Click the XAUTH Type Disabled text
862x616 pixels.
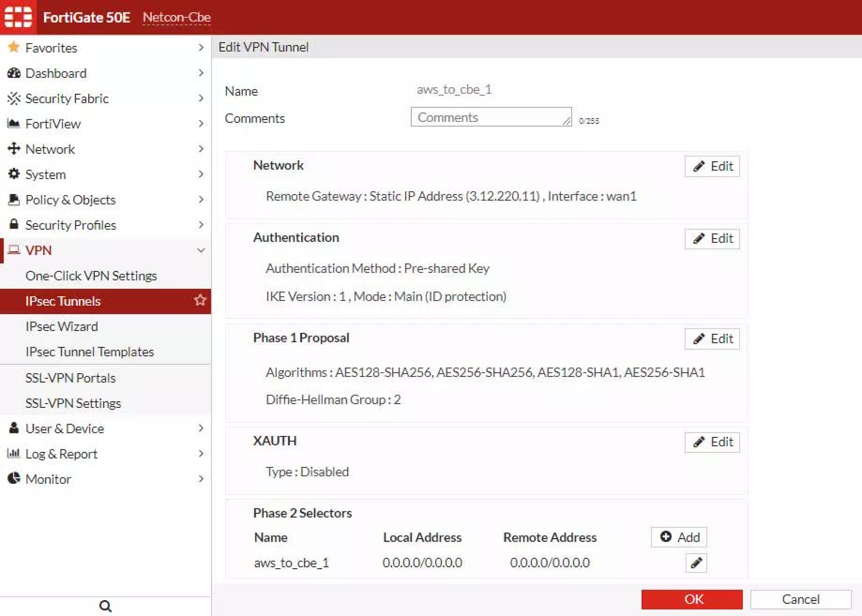(307, 472)
